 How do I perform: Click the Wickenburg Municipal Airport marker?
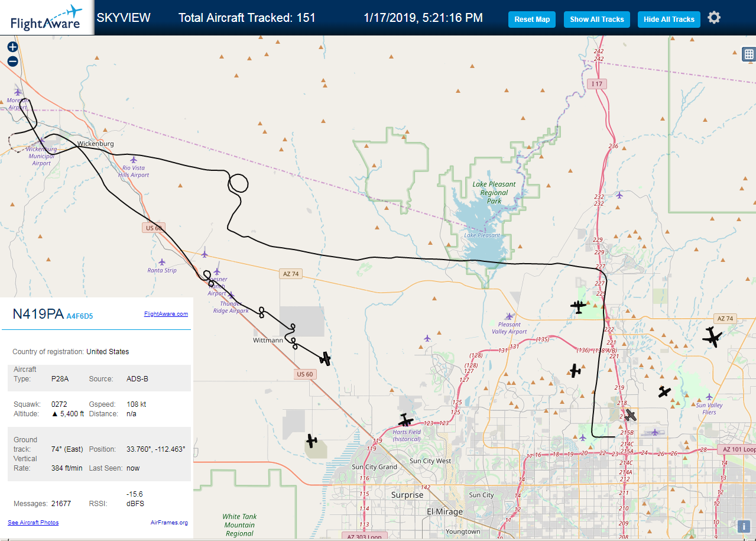[42, 141]
